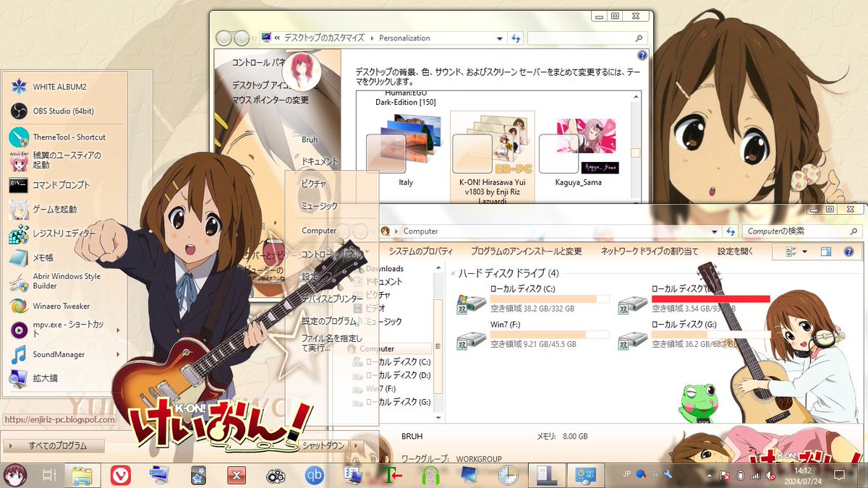Image resolution: width=868 pixels, height=488 pixels.
Task: Click the シャットダウン button
Action: click(x=323, y=445)
